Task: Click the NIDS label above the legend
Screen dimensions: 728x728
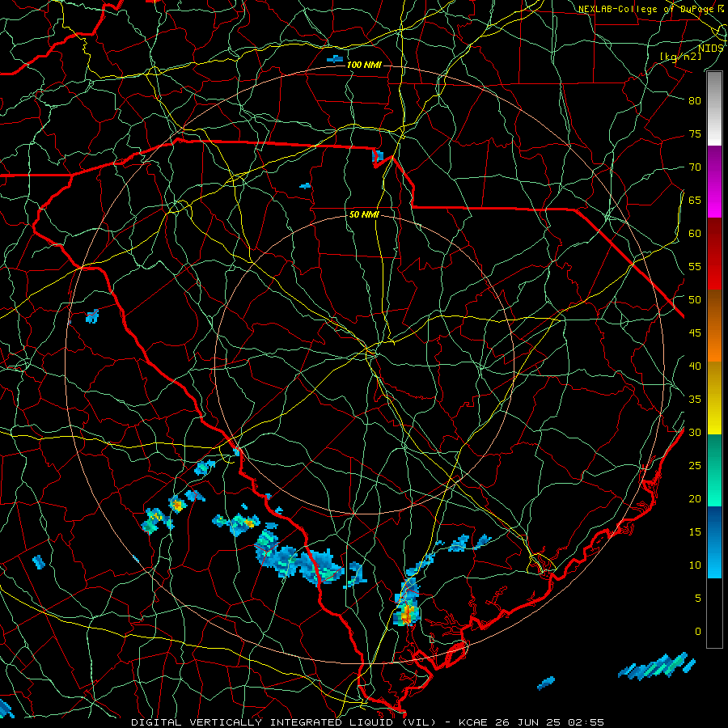Action: click(710, 48)
